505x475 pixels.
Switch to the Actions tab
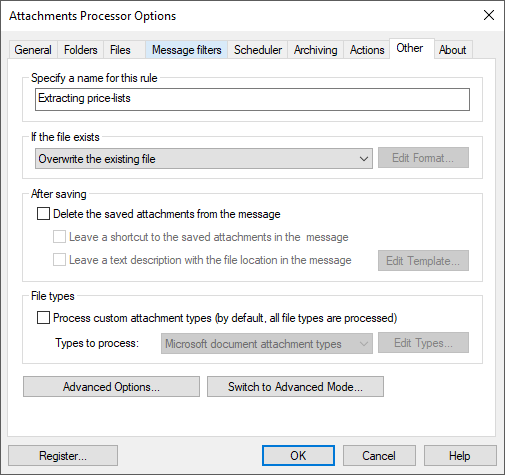367,50
